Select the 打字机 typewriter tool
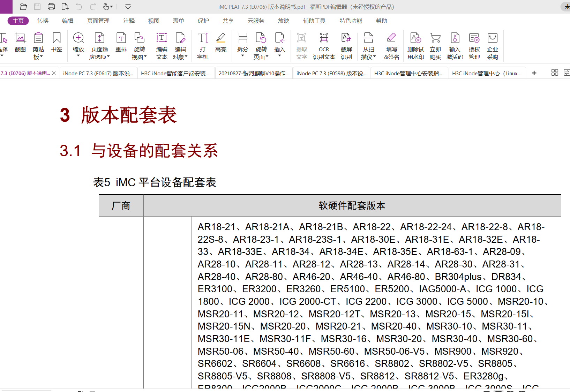 [203, 46]
